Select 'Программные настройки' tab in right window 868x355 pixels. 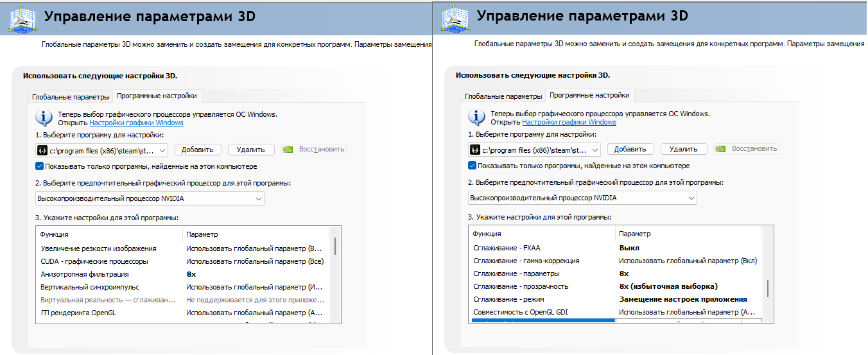point(589,96)
